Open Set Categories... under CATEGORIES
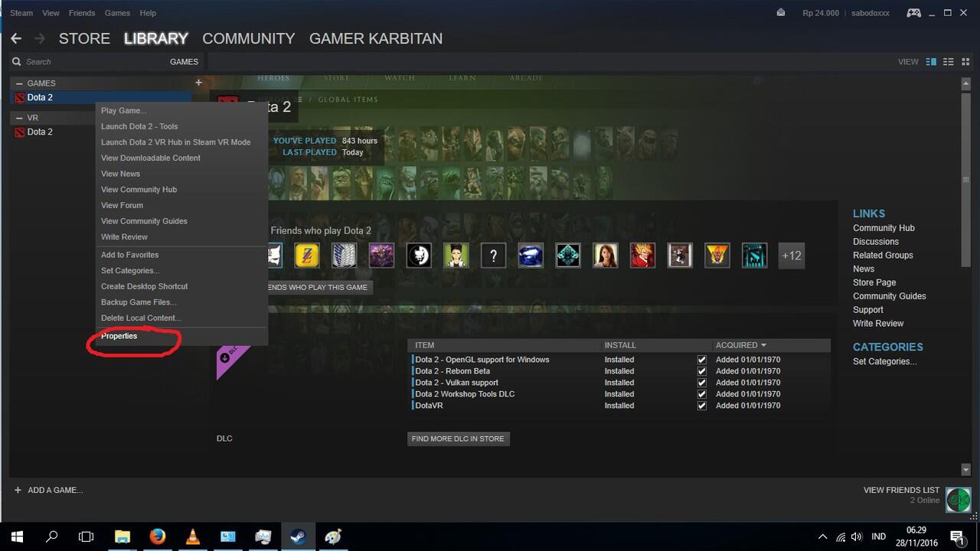 coord(884,361)
